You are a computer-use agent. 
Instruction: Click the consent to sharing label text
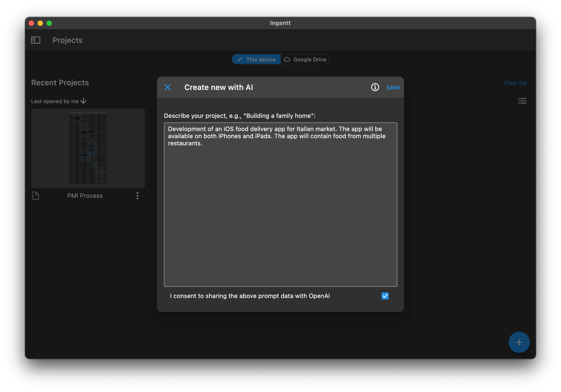[x=250, y=296]
